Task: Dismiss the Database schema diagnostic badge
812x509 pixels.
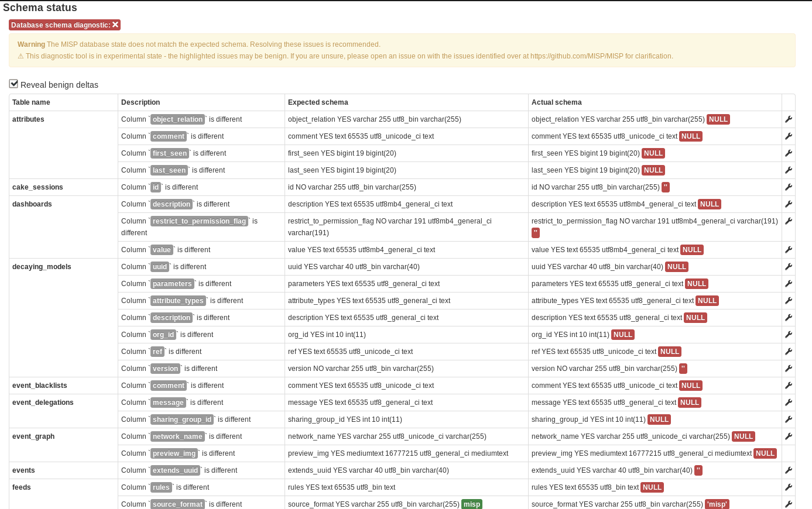Action: [116, 25]
